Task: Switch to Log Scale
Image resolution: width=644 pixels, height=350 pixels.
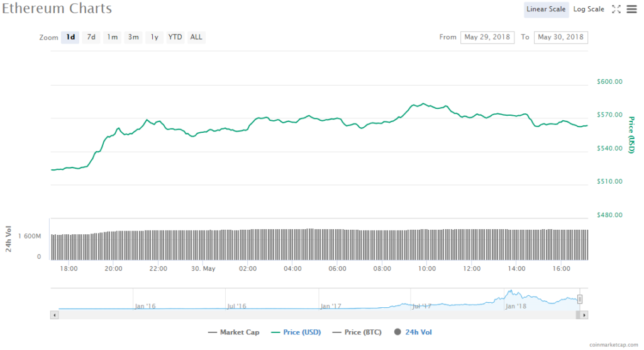Action: coord(589,9)
